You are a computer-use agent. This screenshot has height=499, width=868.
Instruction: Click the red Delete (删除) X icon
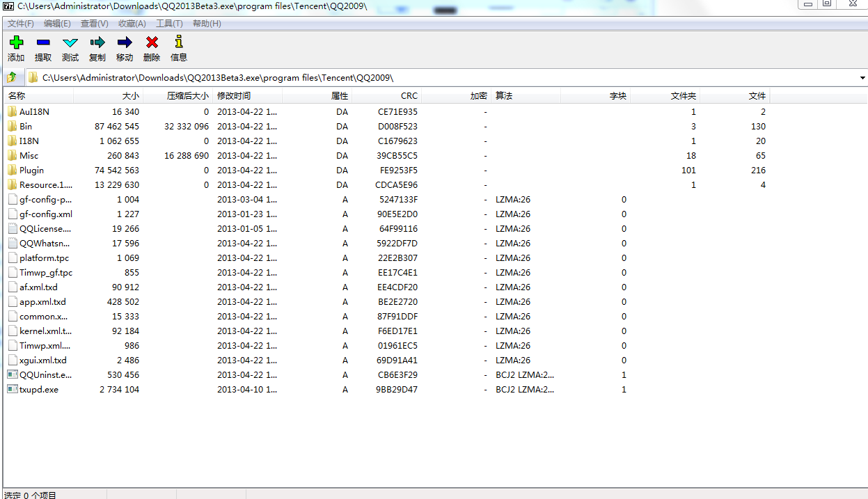point(152,42)
